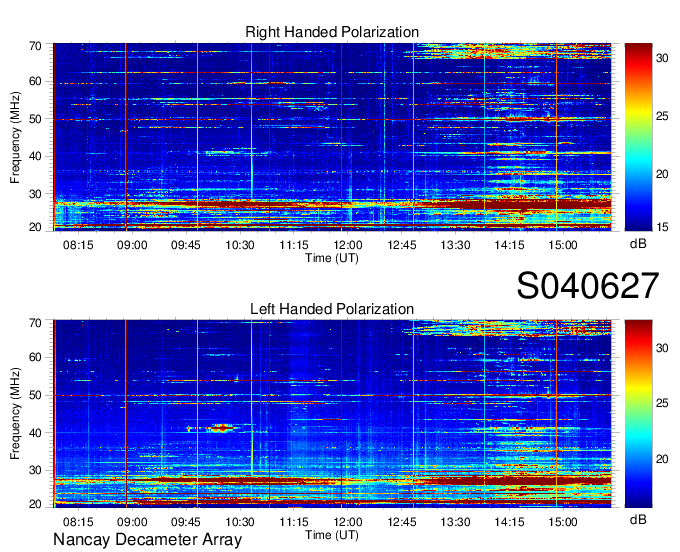This screenshot has width=680, height=552.
Task: Select the S040627 date label
Action: [x=588, y=285]
